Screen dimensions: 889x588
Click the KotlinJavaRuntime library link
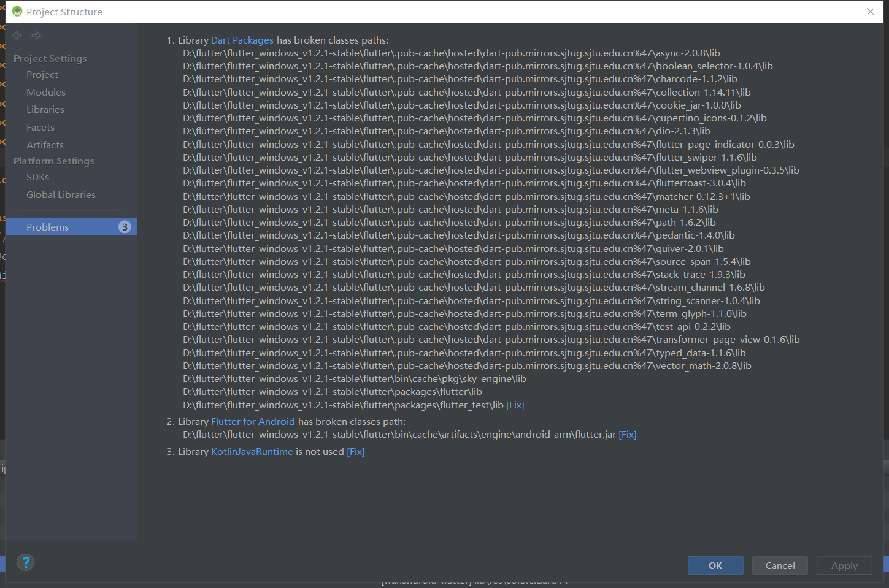pyautogui.click(x=252, y=451)
